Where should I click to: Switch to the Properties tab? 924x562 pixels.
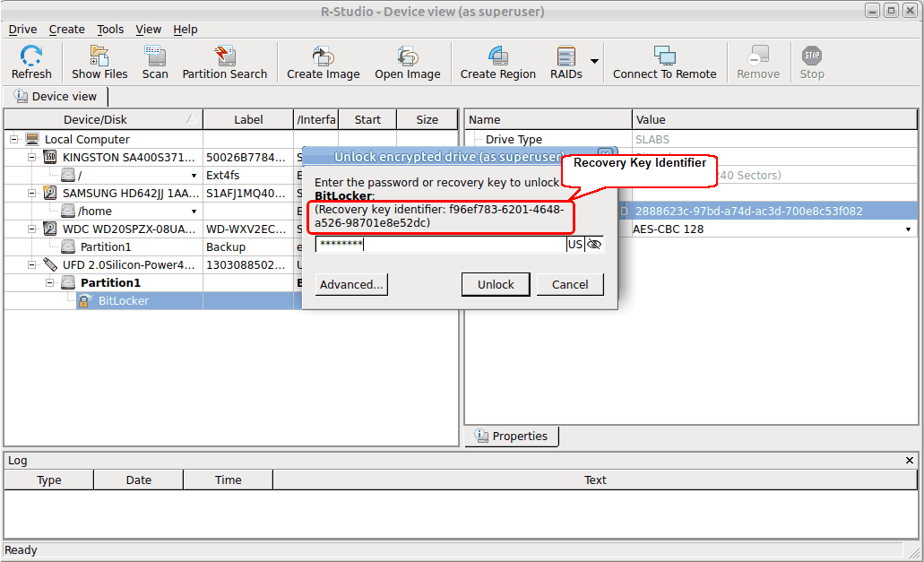[x=512, y=436]
